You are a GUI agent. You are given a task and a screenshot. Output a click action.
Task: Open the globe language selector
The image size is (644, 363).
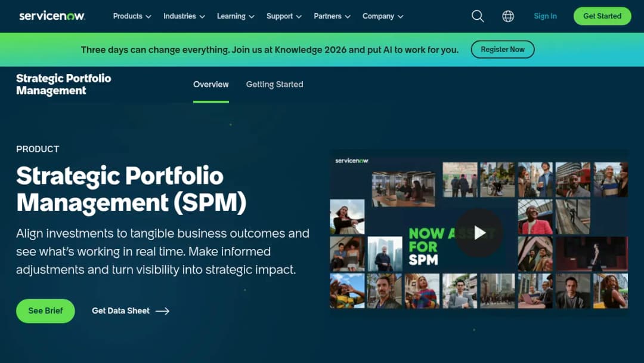(508, 16)
